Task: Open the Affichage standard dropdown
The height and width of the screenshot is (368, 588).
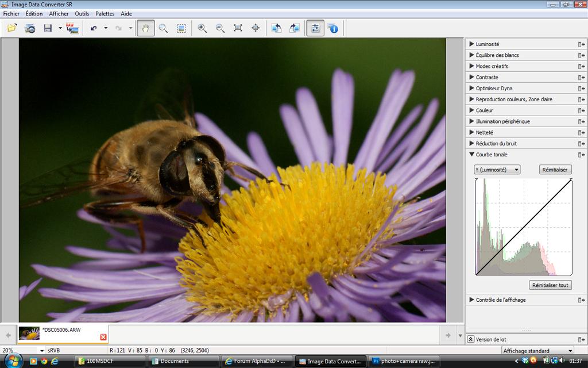Action: point(537,351)
